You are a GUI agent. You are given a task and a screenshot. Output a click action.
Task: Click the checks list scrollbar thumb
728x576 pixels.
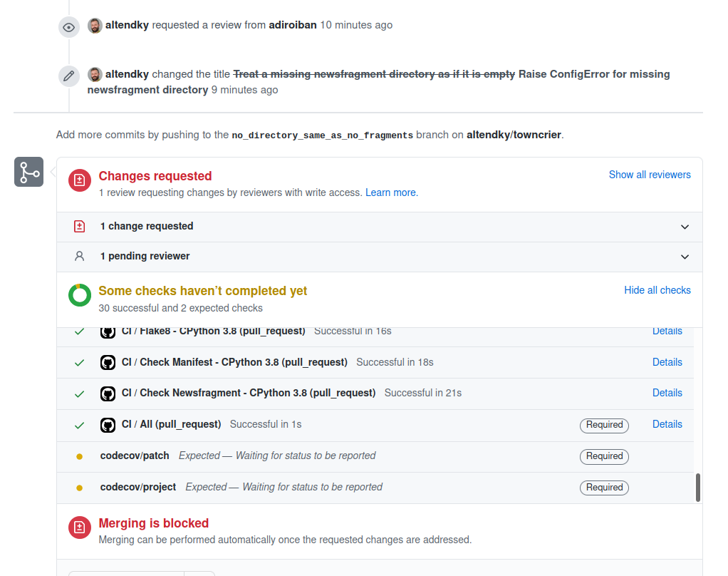pos(697,487)
